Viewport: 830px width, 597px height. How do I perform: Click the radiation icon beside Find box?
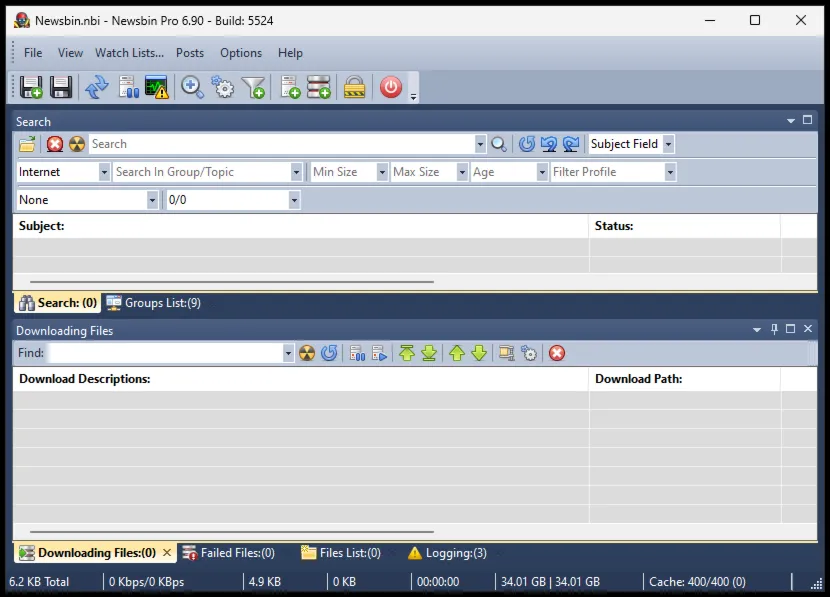pyautogui.click(x=306, y=353)
